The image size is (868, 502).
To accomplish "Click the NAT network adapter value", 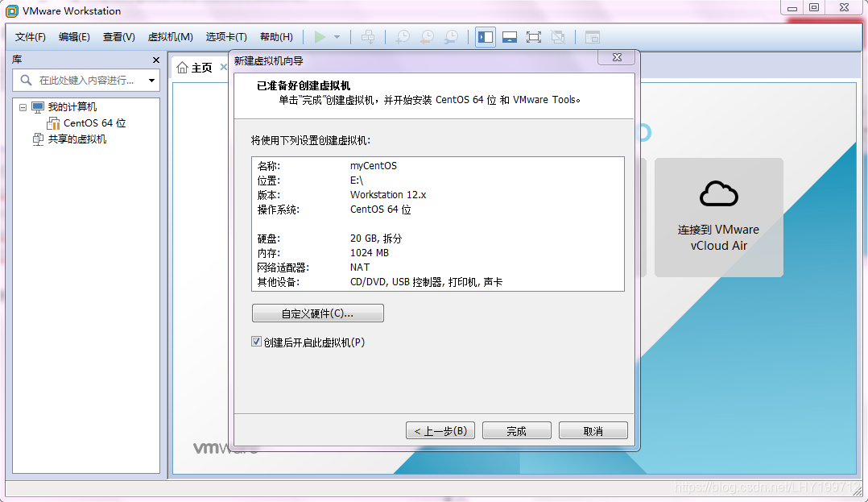I will click(x=360, y=267).
